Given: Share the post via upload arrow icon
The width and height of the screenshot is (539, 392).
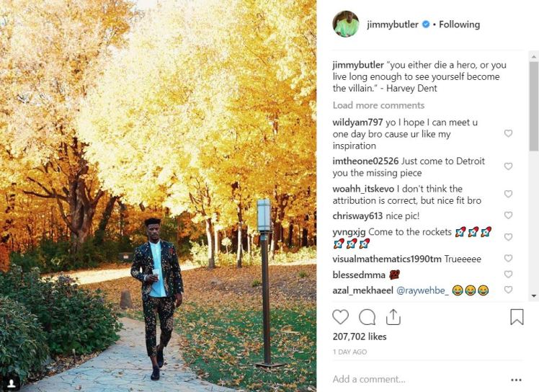Looking at the screenshot, I should 393,317.
